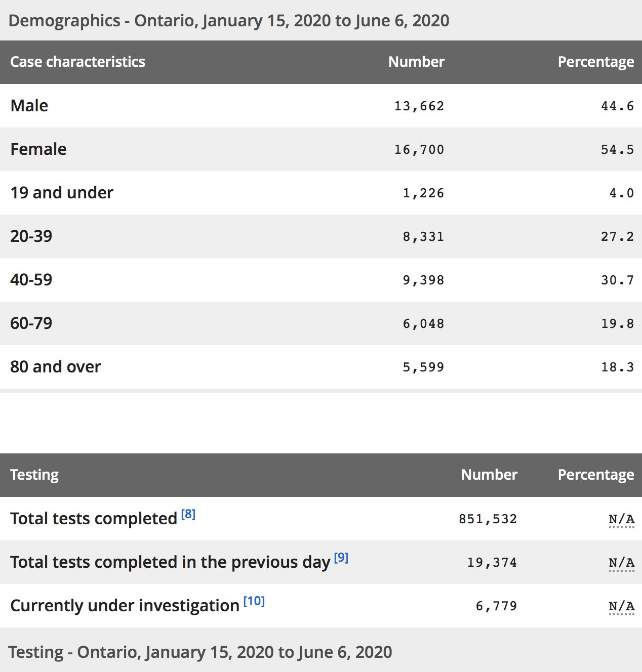
Task: Open footnote 10 reference link
Action: click(254, 601)
